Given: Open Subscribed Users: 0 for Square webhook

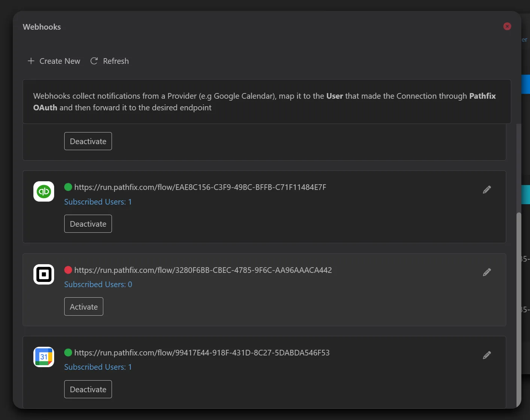Looking at the screenshot, I should [x=98, y=285].
